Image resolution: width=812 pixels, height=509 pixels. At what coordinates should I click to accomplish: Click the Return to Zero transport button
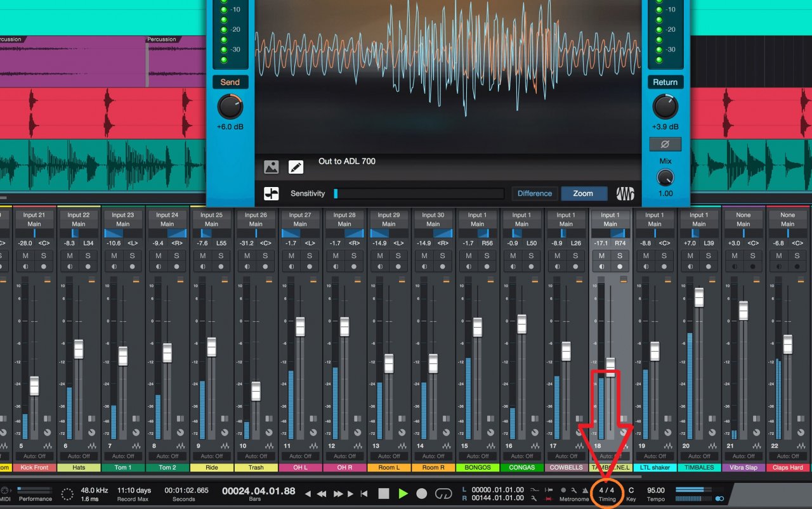tap(364, 493)
